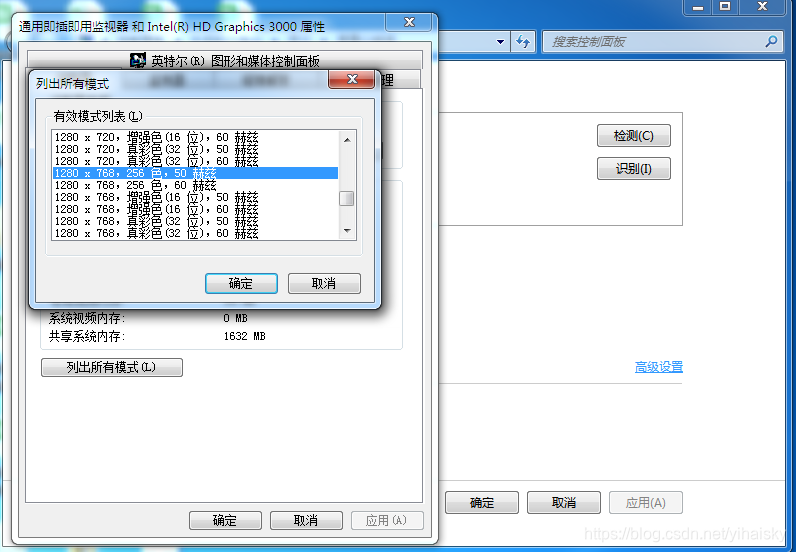The height and width of the screenshot is (552, 796).
Task: Click 取消 in the Intel HD Graphics properties window
Action: coord(306,521)
